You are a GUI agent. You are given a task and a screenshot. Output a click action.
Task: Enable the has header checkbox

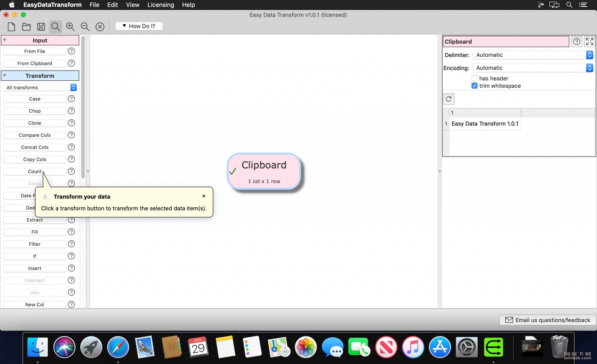click(x=474, y=78)
